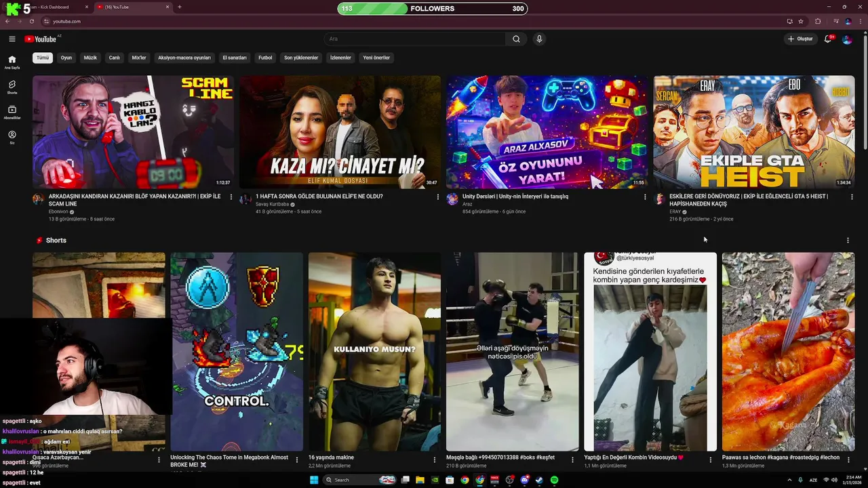Open options for the Kombin short
This screenshot has width=868, height=488.
coord(711,460)
